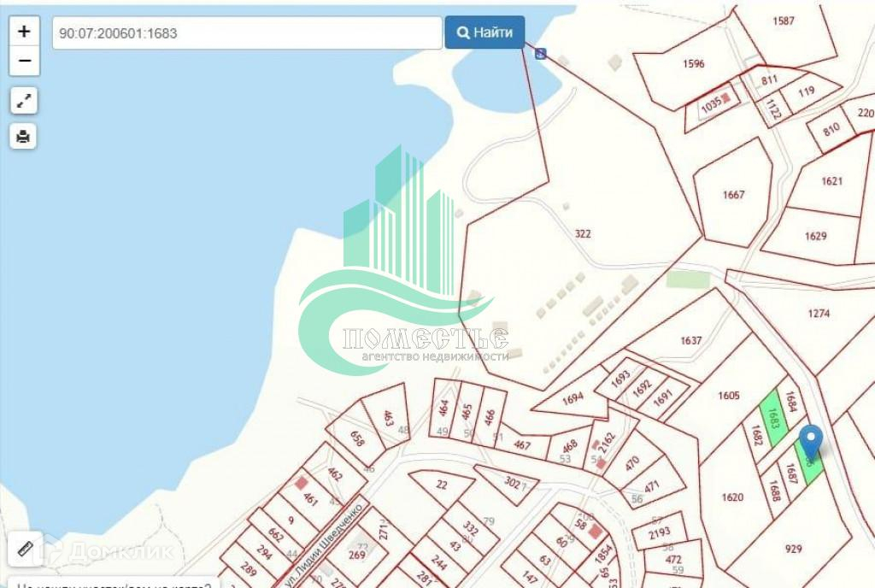
Task: Zoom out with the minus button
Action: tap(24, 60)
